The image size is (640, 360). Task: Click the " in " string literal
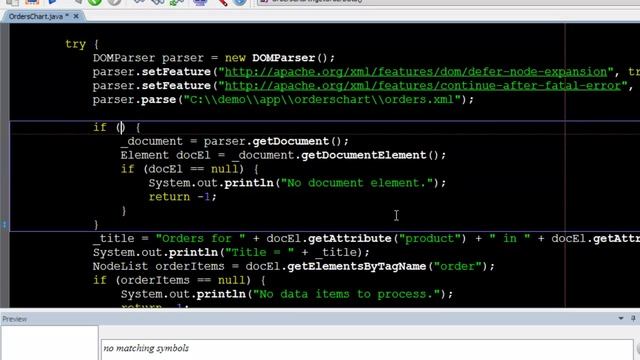[510, 238]
